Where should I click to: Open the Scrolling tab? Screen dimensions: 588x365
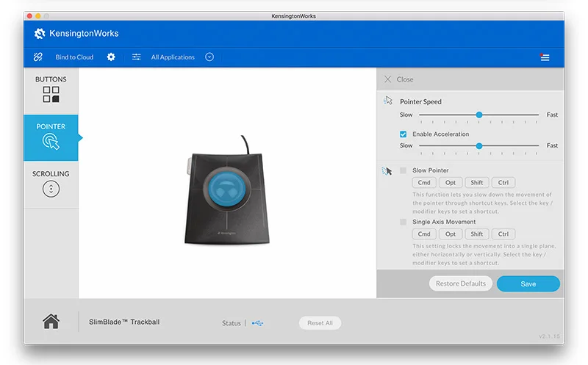[51, 184]
